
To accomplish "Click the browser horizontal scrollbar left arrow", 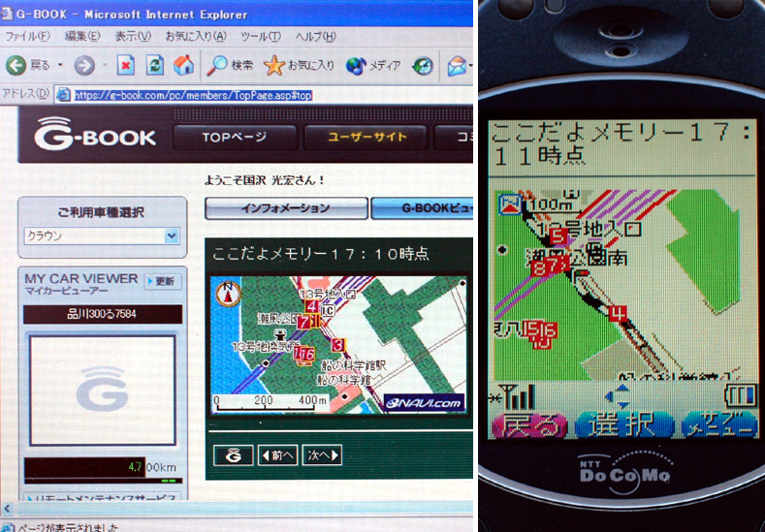I will (x=9, y=510).
